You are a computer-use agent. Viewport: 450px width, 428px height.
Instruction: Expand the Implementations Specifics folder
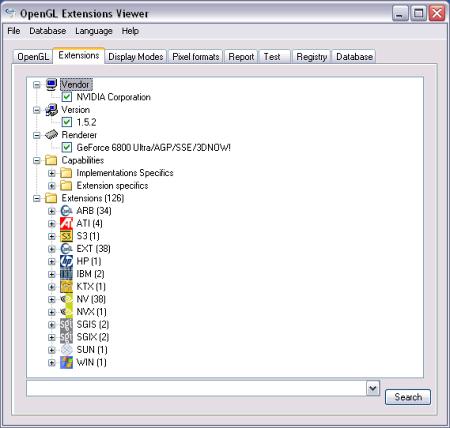(x=51, y=173)
